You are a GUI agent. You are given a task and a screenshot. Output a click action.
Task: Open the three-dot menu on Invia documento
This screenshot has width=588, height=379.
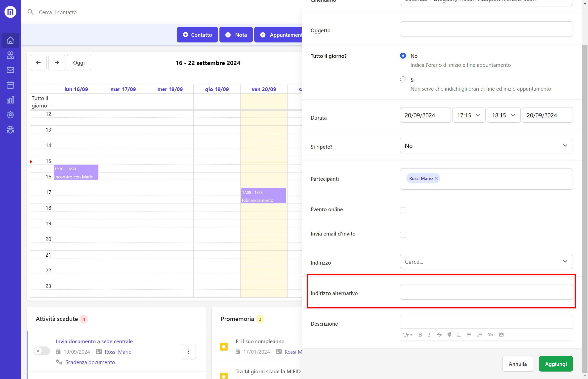[189, 351]
